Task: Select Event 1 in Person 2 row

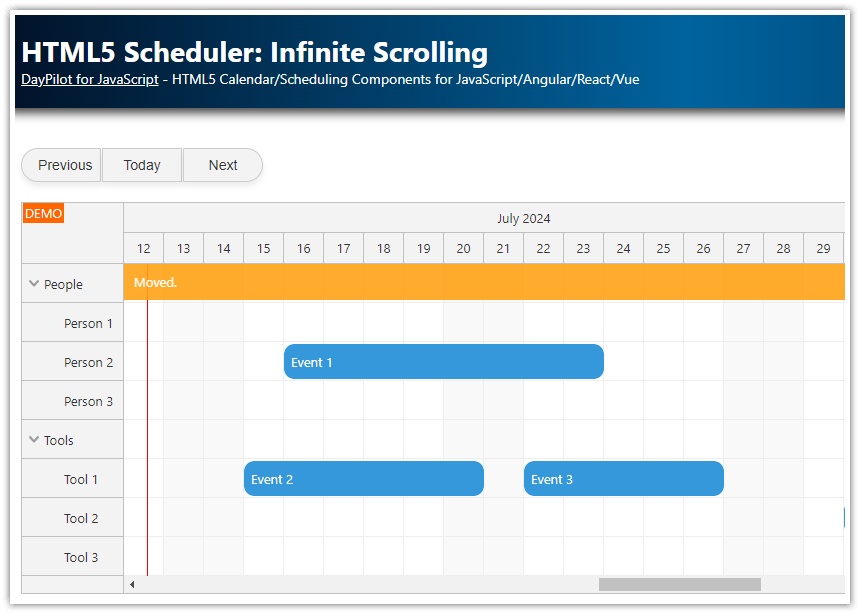Action: tap(443, 361)
